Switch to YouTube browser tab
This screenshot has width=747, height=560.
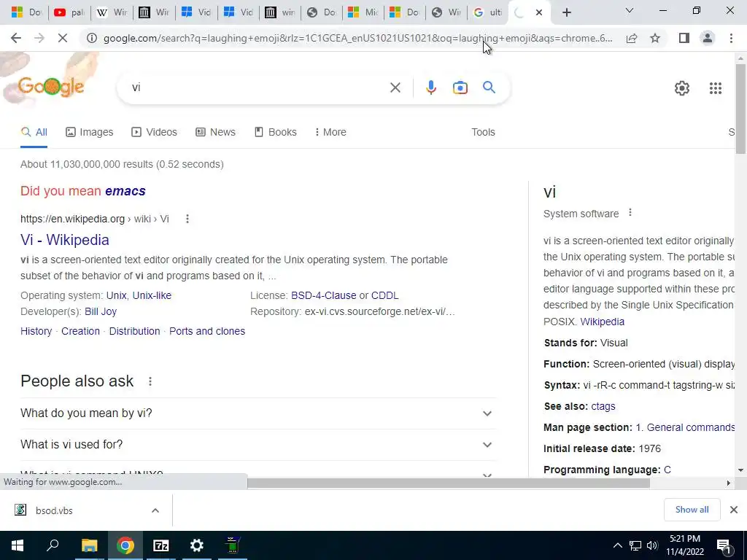(x=69, y=12)
